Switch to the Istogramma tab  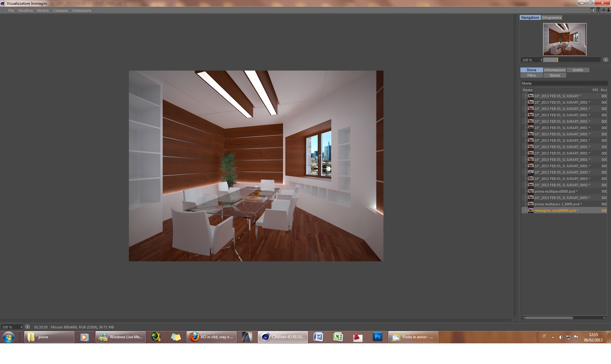(x=551, y=17)
